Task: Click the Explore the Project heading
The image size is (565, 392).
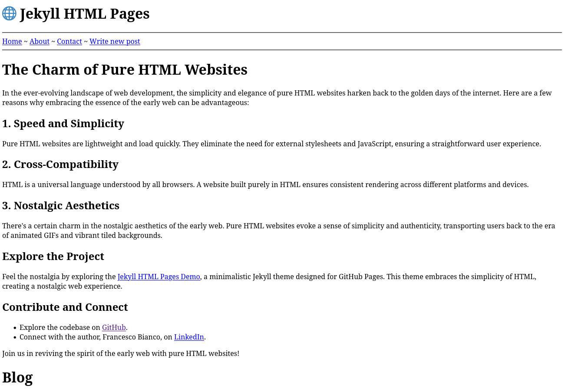Action: (x=53, y=257)
